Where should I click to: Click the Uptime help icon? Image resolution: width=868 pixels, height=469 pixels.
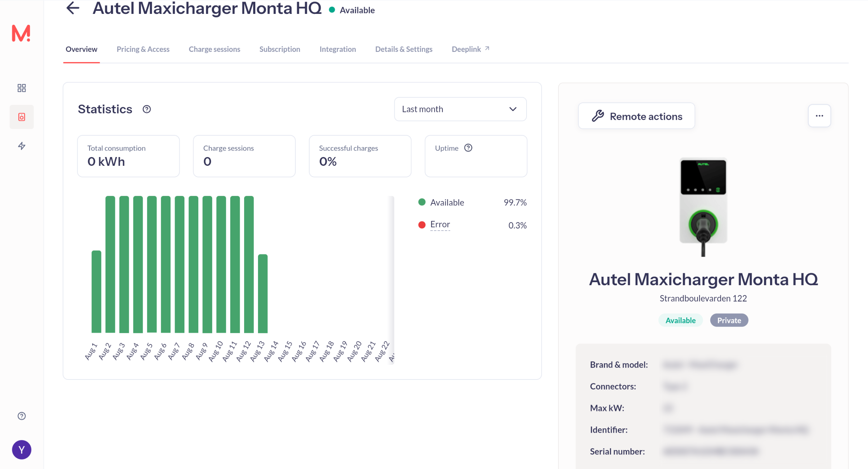click(468, 148)
